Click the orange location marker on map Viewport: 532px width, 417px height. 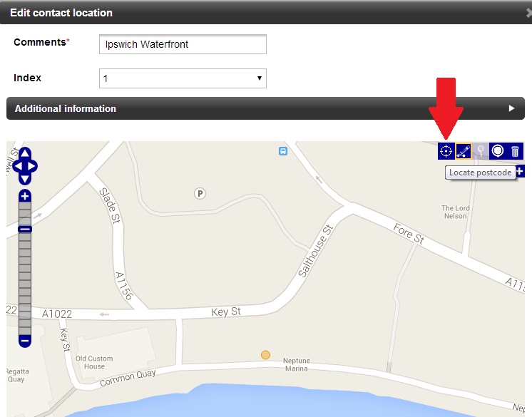pyautogui.click(x=265, y=354)
